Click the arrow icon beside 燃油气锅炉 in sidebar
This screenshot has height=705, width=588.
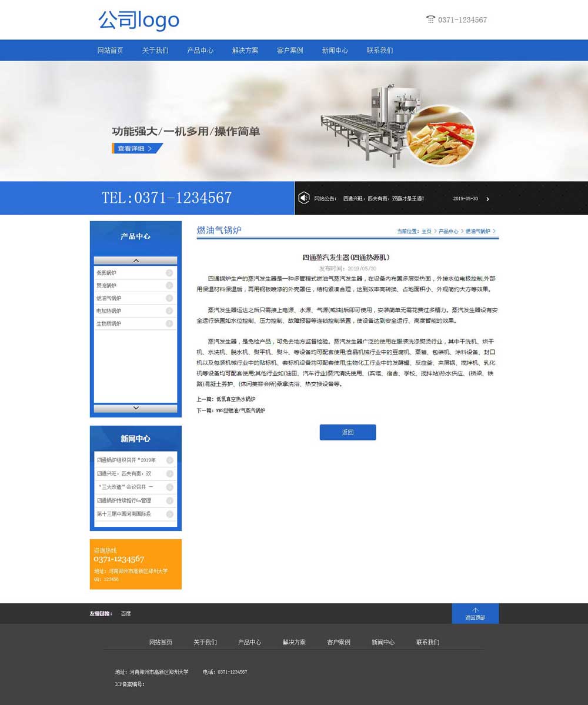pos(169,298)
